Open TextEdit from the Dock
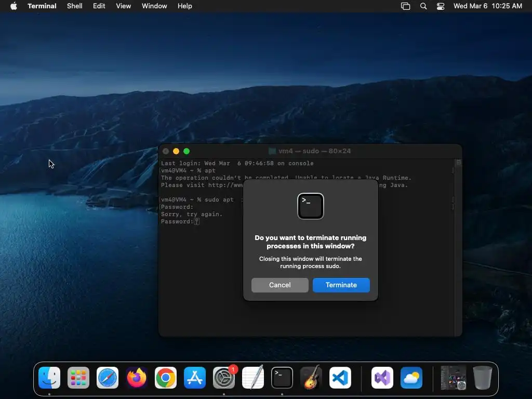Viewport: 532px width, 399px height. click(x=253, y=378)
